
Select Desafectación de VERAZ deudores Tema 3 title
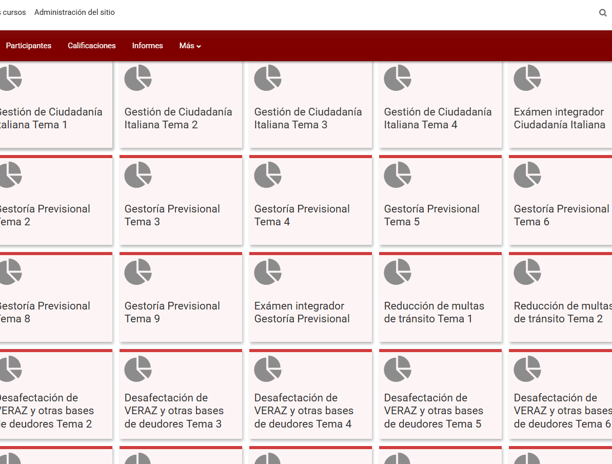(x=174, y=411)
